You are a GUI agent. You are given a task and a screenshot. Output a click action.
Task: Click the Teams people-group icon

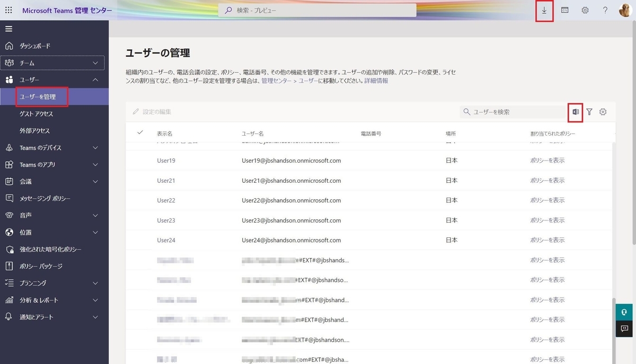[9, 63]
